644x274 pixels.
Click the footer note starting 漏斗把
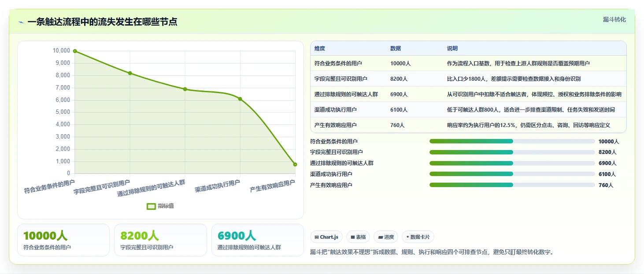pos(432,252)
